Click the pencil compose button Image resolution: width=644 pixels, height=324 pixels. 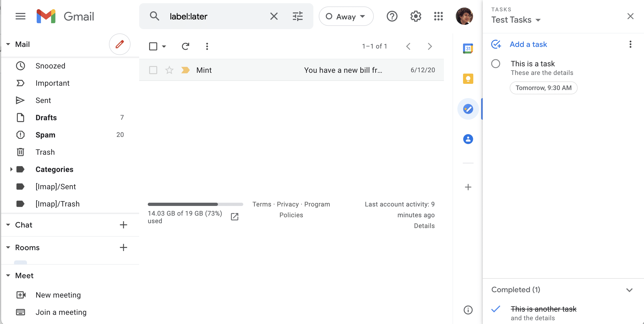pyautogui.click(x=120, y=44)
